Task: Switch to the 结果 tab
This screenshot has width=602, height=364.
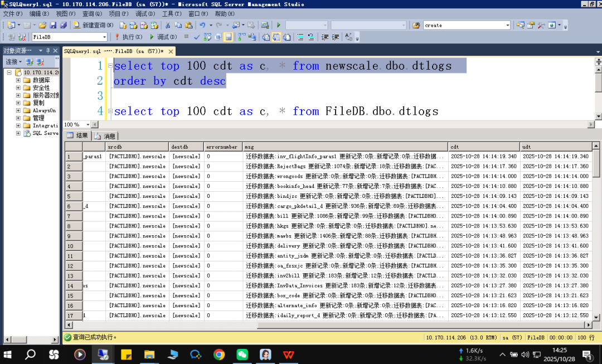Action: (x=78, y=135)
